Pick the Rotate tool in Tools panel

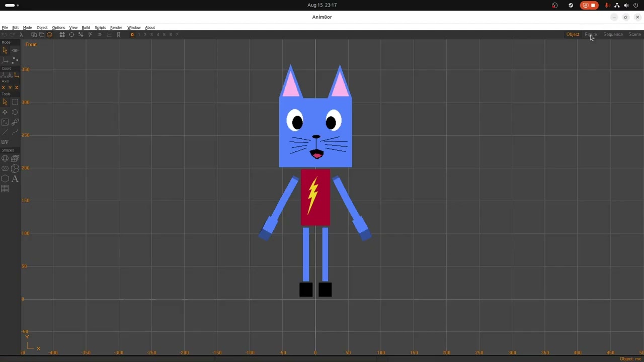pyautogui.click(x=15, y=112)
